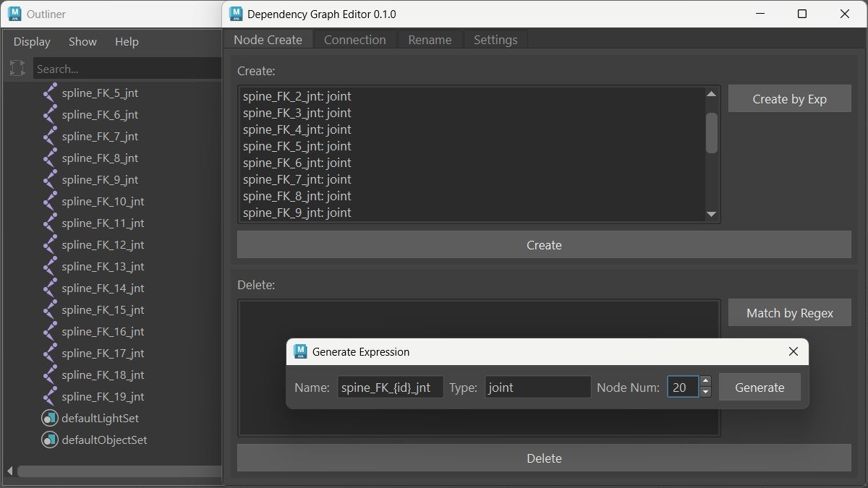Select spline_FK_7_jnt: joint in Create list

click(x=297, y=179)
